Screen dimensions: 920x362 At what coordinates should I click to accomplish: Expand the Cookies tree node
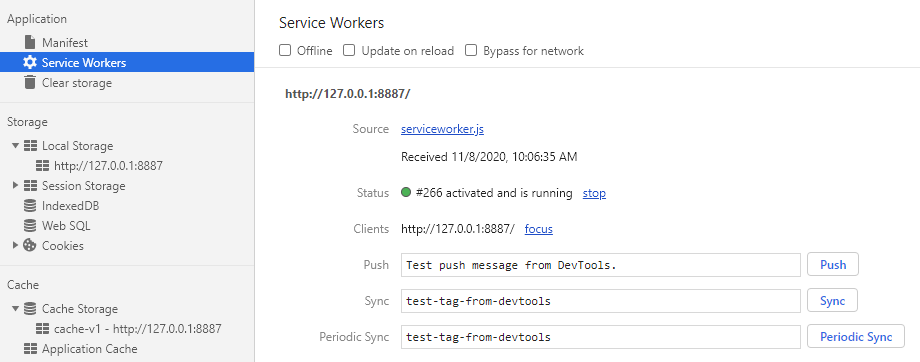pyautogui.click(x=15, y=246)
